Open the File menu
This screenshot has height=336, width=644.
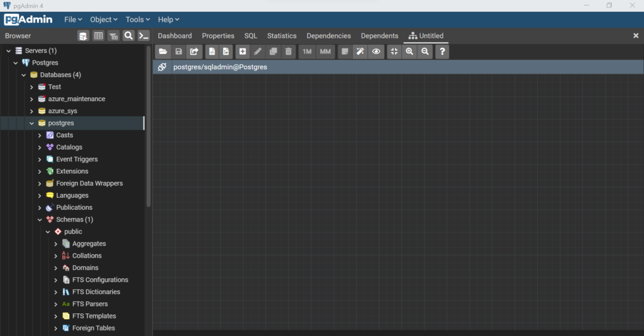(73, 19)
